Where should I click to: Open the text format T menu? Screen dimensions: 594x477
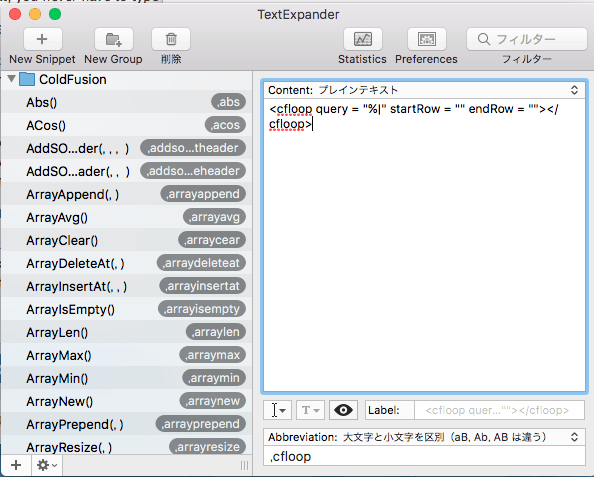310,410
